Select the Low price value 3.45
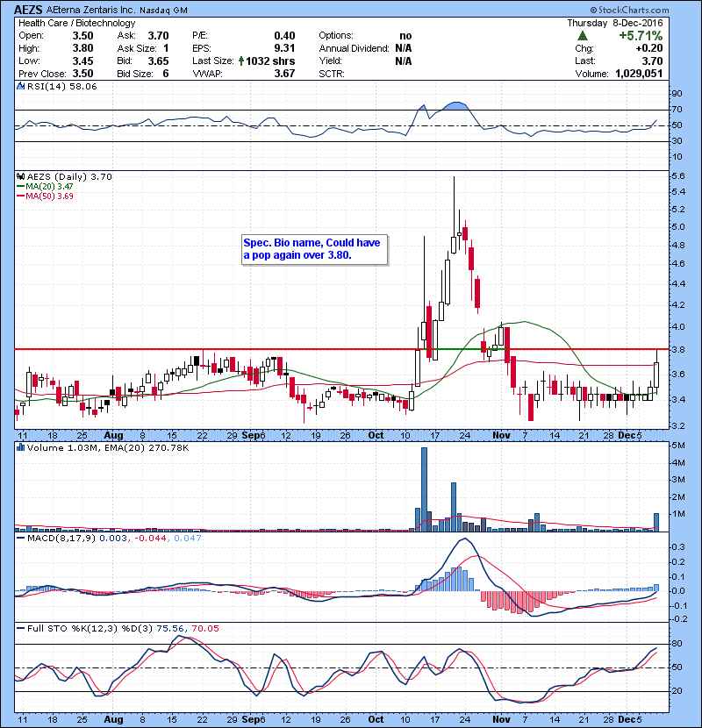 coord(82,61)
